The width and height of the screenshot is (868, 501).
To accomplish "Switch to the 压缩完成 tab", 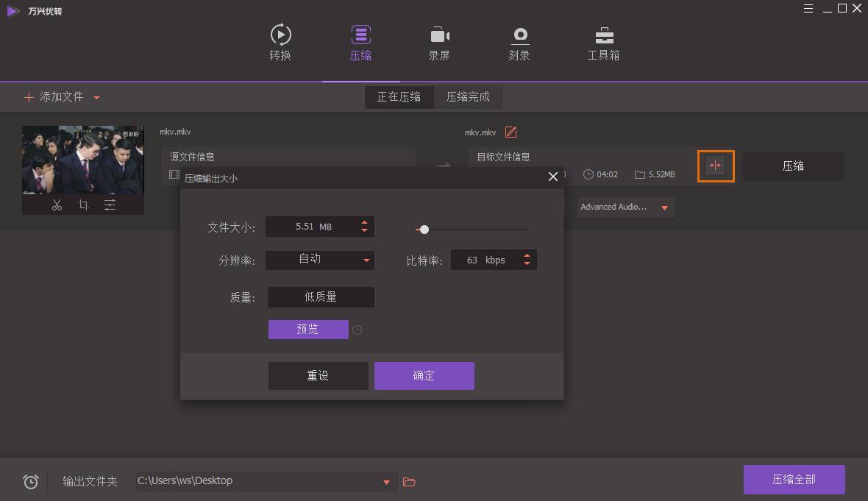I will [469, 96].
